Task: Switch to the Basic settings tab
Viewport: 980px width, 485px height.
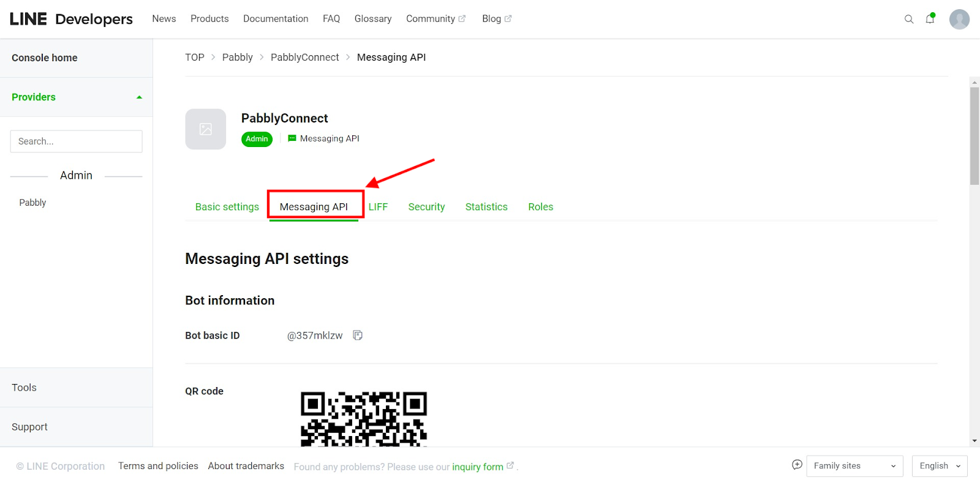Action: pos(227,207)
